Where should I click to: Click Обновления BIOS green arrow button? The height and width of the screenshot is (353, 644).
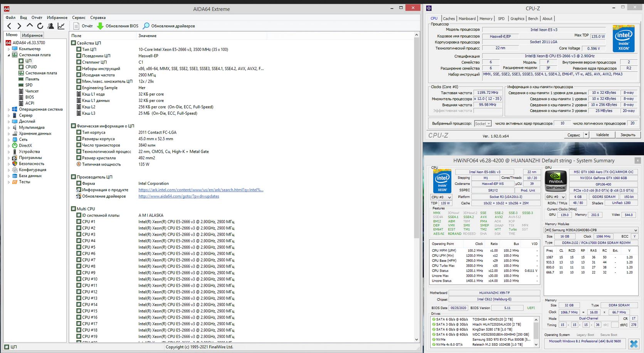[x=117, y=26]
